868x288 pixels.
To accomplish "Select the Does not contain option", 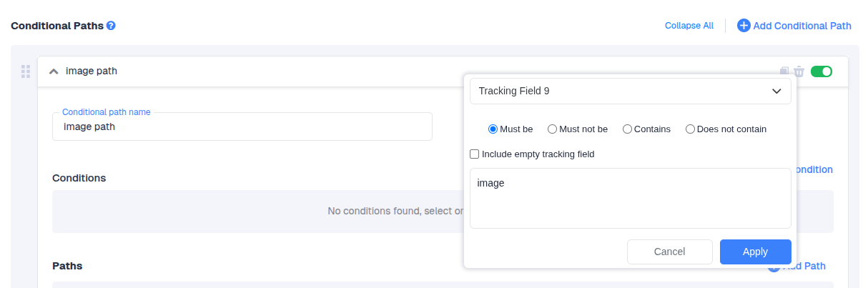I will pyautogui.click(x=690, y=129).
